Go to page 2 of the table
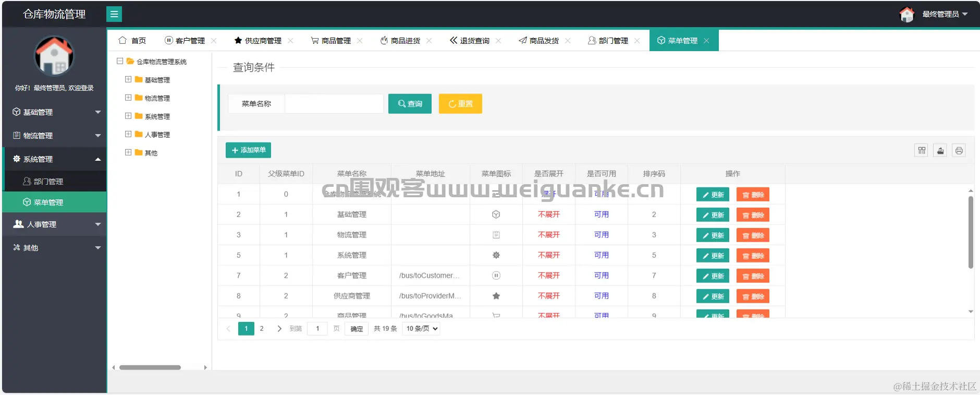980x395 pixels. pyautogui.click(x=262, y=329)
